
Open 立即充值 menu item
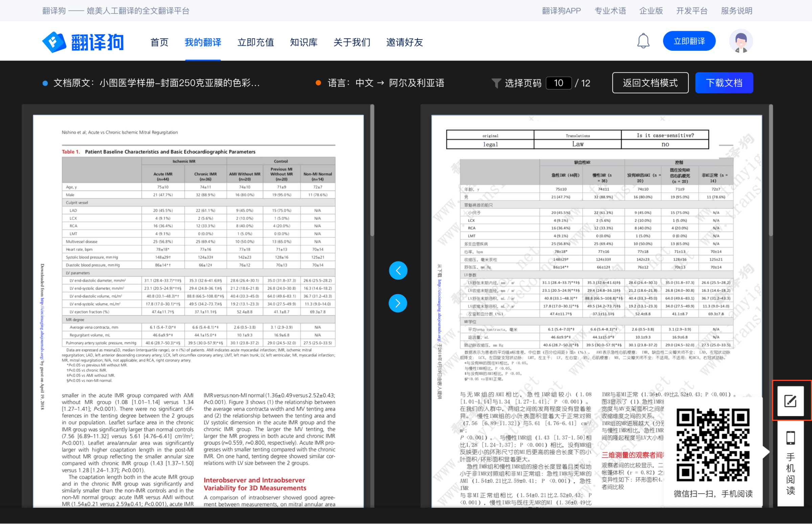tap(255, 42)
